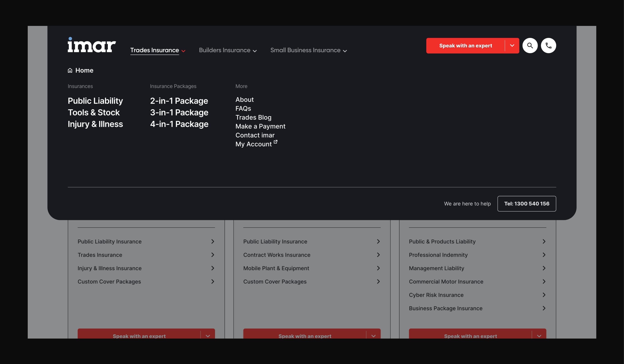
Task: Open search with magnifier icon
Action: 530,46
